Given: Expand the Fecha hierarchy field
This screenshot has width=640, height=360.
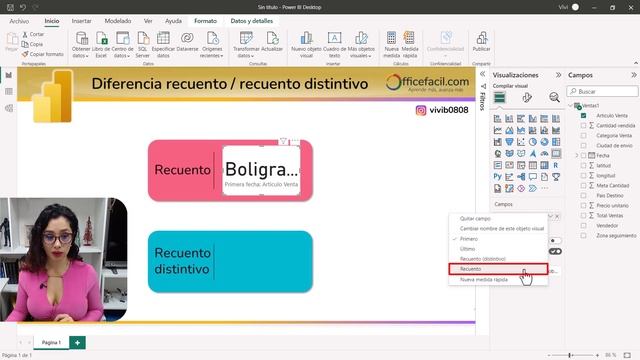Looking at the screenshot, I should (577, 156).
